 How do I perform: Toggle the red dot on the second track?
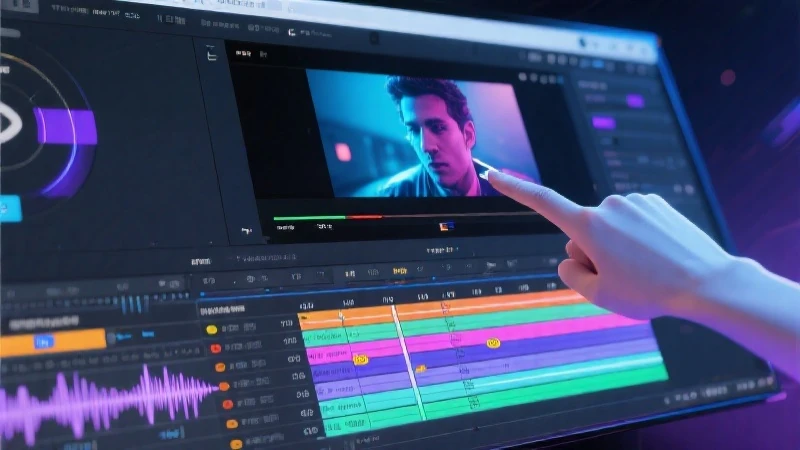(216, 348)
